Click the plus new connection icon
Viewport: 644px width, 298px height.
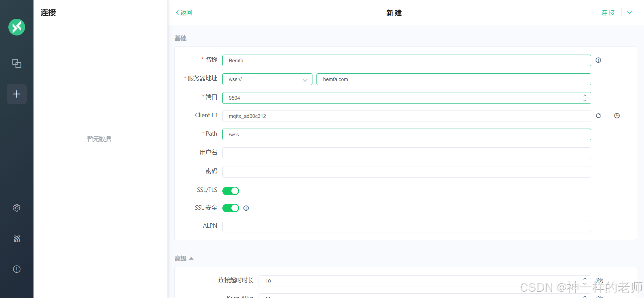coord(17,94)
